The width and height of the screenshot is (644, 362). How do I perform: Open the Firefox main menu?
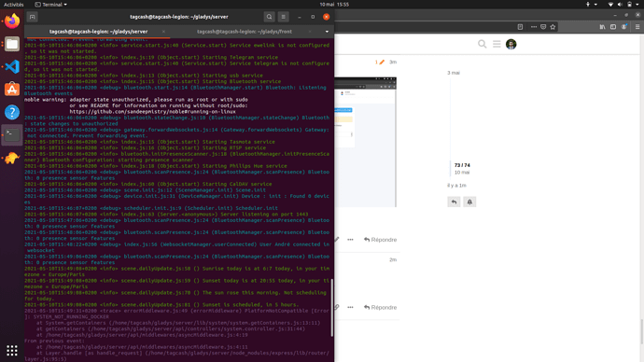637,27
